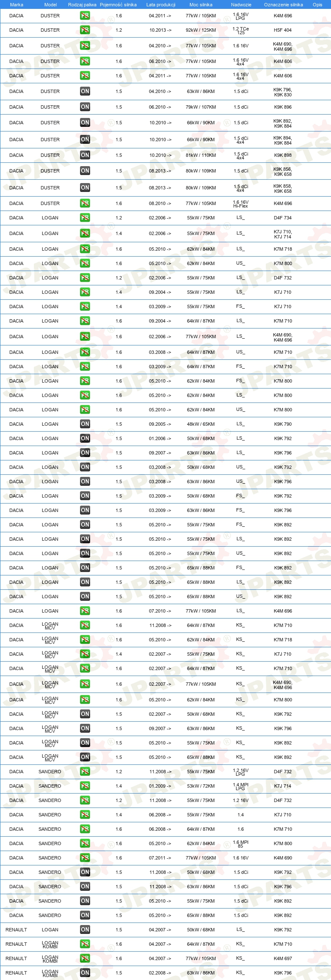
Task: Click the production date 07.2011 ->
Action: point(160,858)
